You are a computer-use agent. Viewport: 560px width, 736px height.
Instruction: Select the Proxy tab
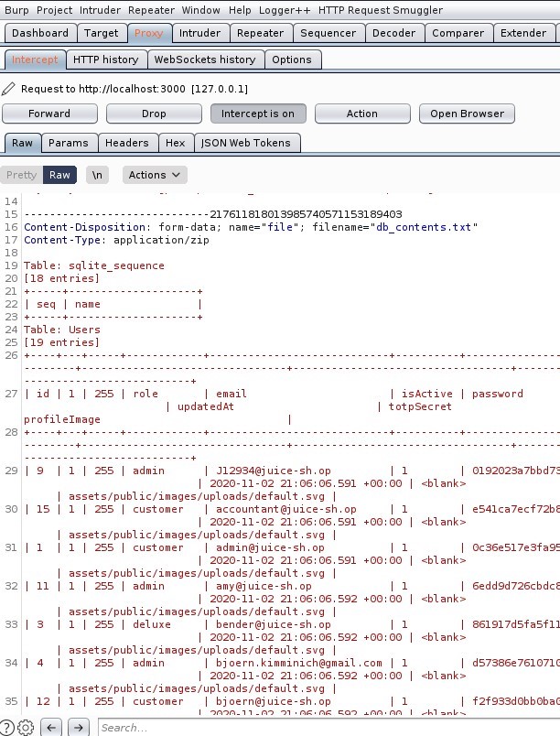pyautogui.click(x=148, y=33)
